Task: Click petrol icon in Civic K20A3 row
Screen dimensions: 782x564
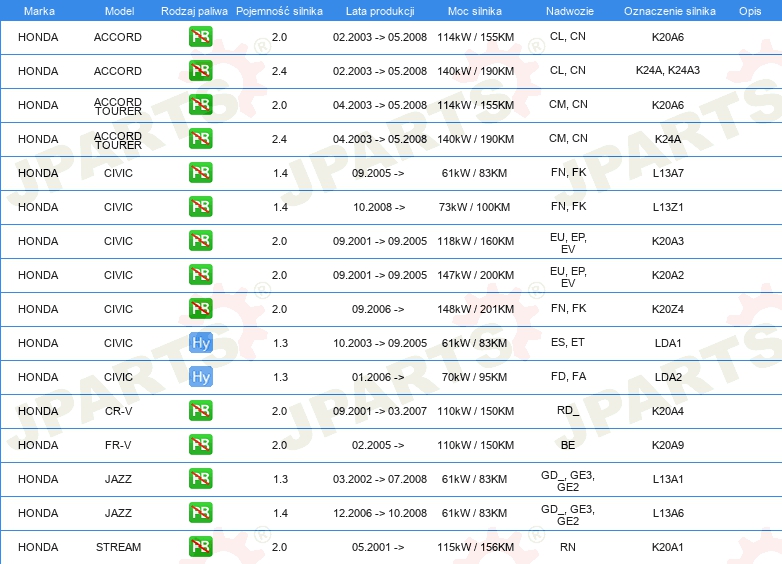Action: pyautogui.click(x=200, y=240)
